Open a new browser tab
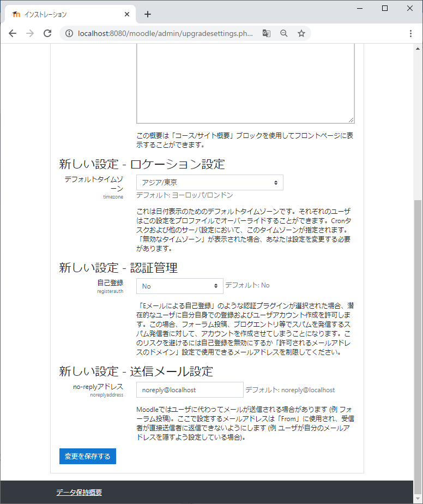 (147, 14)
